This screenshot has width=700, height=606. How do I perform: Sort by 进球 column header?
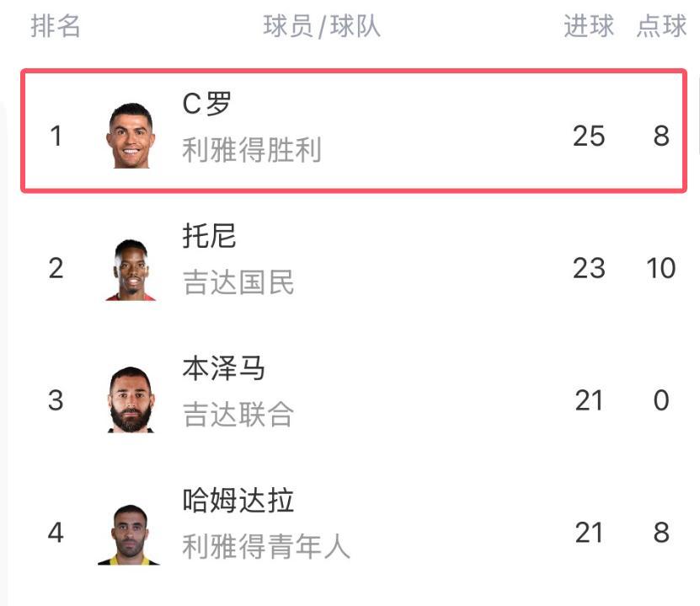(589, 26)
